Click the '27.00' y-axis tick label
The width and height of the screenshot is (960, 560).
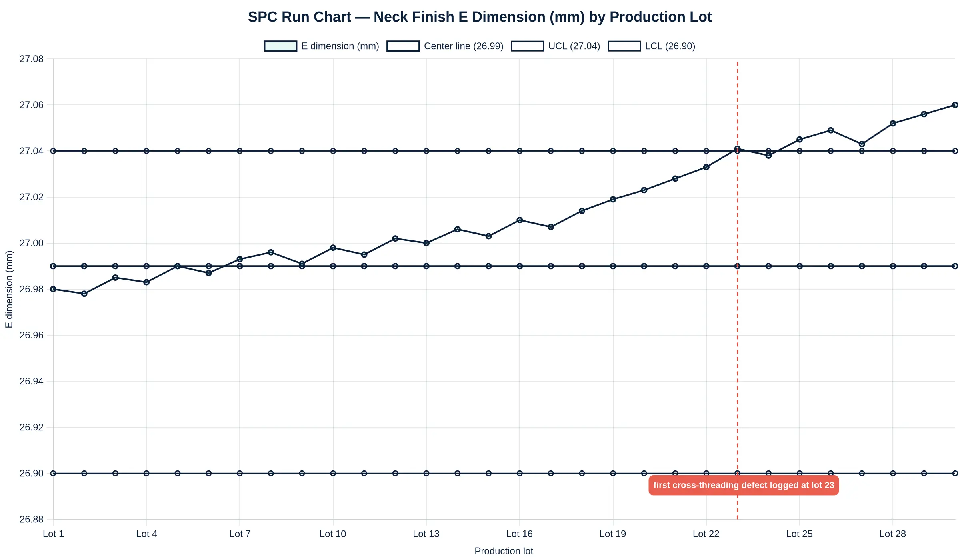(x=32, y=243)
